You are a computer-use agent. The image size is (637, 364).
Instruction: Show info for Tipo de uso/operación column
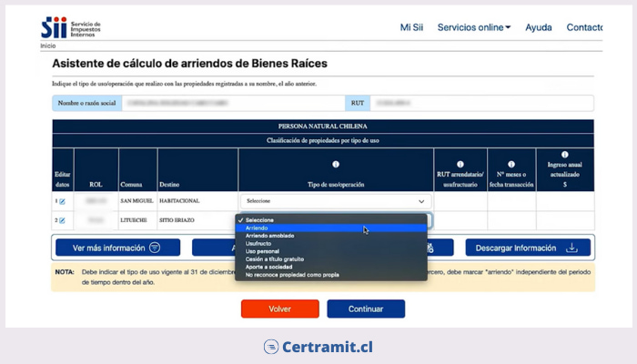pos(336,164)
